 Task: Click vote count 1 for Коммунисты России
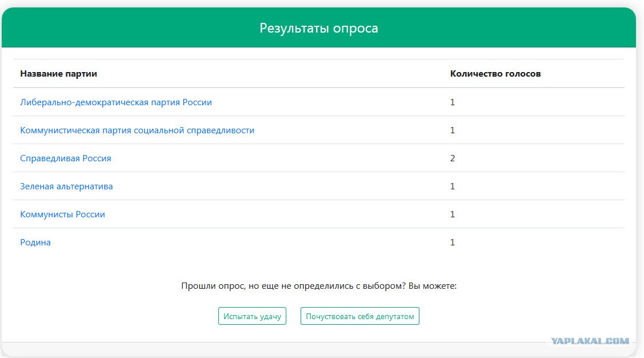[453, 214]
